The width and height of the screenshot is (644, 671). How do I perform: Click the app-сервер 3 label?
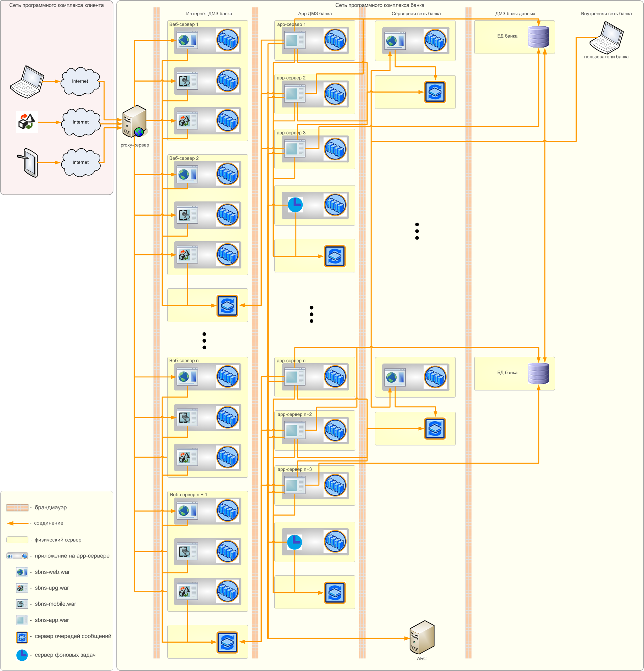click(291, 133)
